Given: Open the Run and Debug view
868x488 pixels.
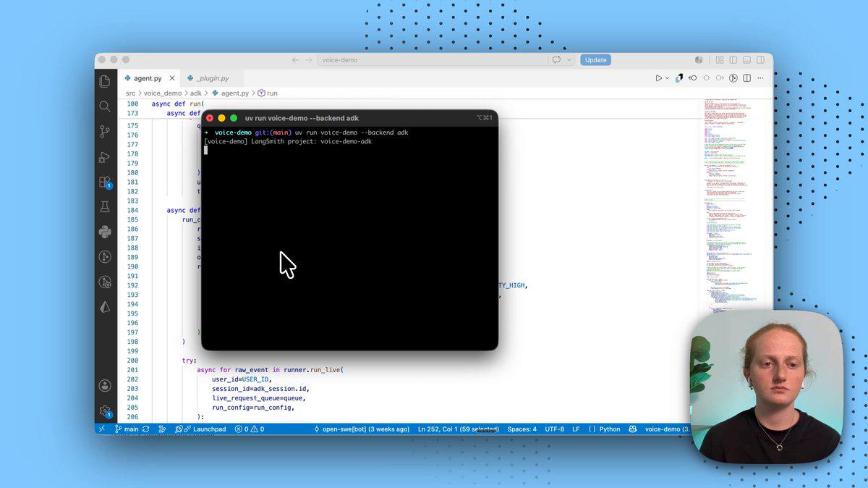Looking at the screenshot, I should click(x=105, y=156).
